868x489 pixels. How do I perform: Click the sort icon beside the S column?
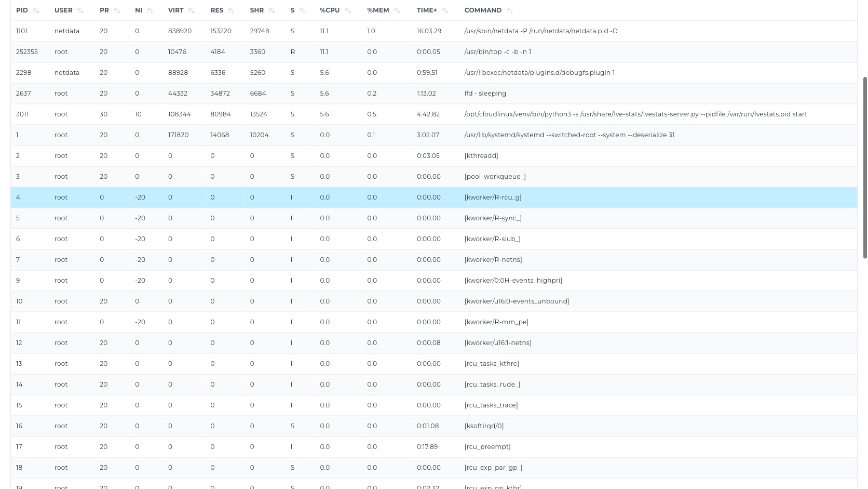pos(302,10)
